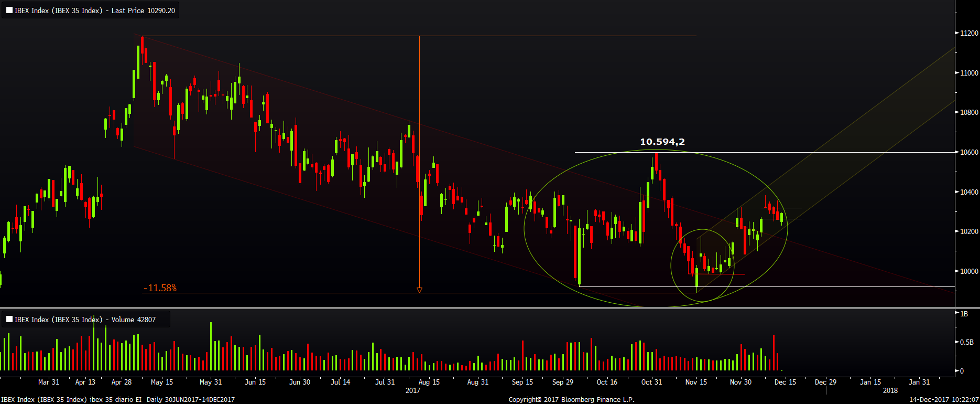Click the 14-Dec-2017 10:22:07 timestamp
This screenshot has height=404, width=980.
944,400
